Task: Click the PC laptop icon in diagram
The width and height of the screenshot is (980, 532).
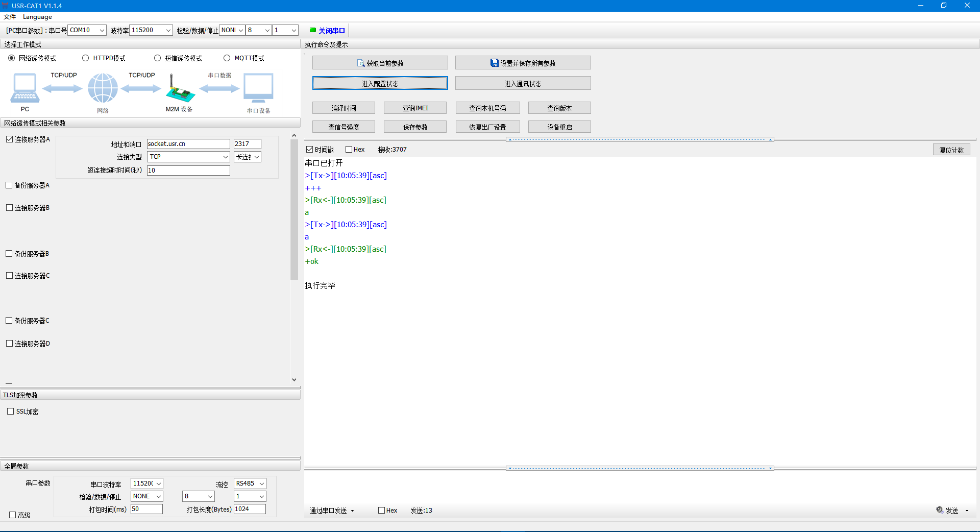Action: click(x=24, y=88)
